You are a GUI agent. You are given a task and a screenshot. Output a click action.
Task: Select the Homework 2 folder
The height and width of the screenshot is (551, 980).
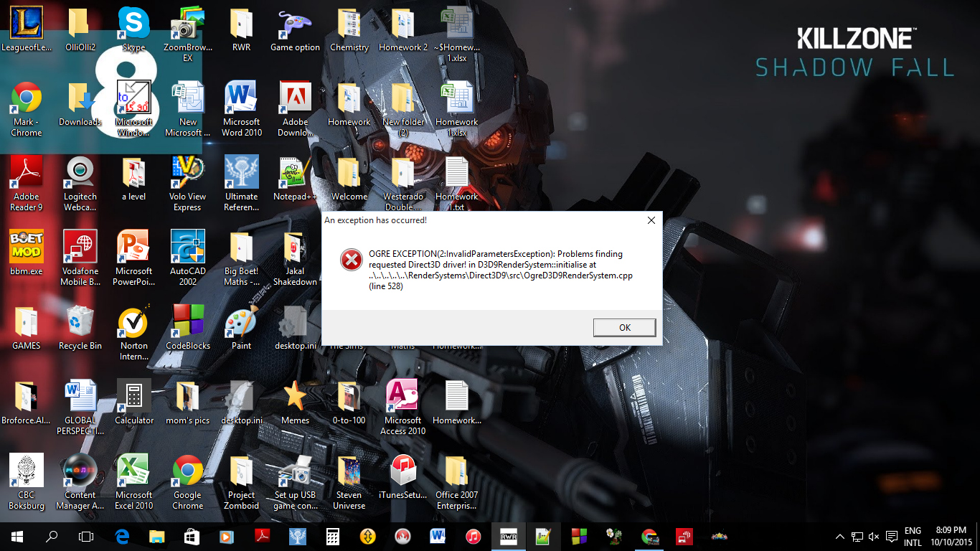403,30
